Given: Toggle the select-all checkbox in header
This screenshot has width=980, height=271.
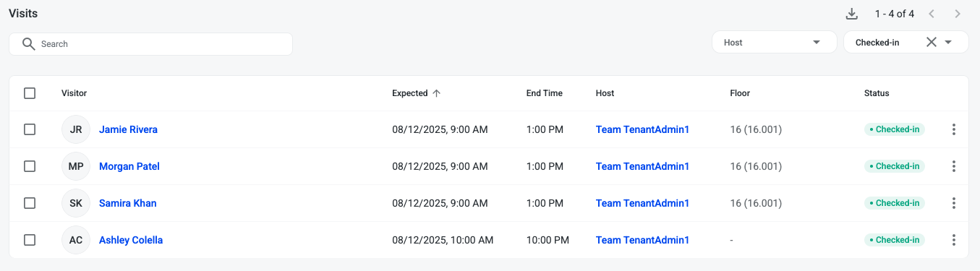Looking at the screenshot, I should tap(30, 93).
